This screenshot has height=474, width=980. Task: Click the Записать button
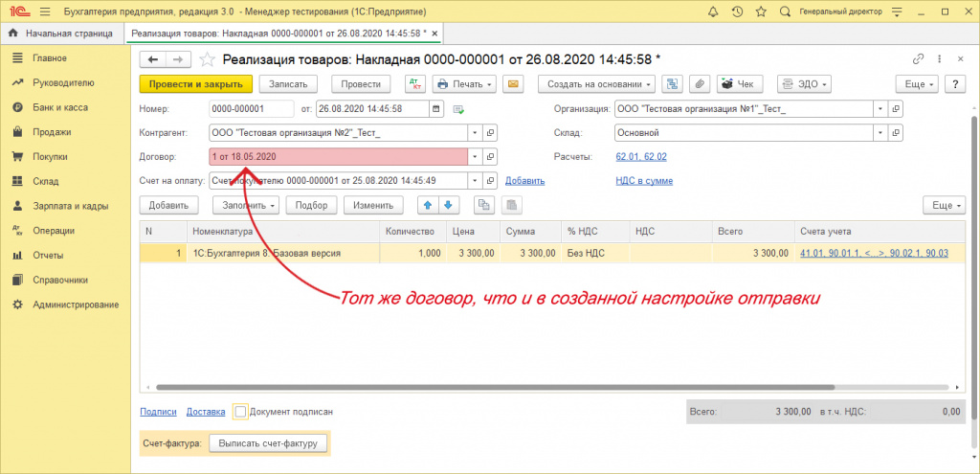pos(288,84)
